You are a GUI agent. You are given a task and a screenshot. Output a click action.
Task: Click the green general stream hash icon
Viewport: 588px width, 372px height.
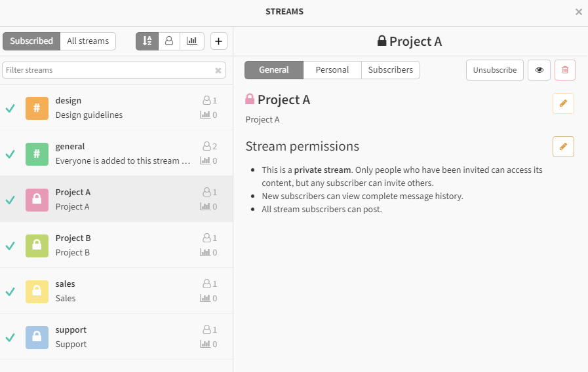coord(37,154)
